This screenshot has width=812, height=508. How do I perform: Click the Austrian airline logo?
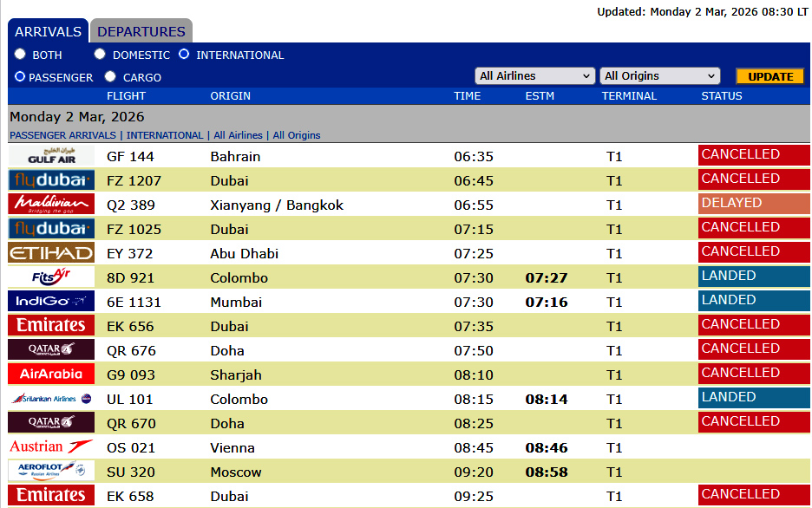(51, 447)
